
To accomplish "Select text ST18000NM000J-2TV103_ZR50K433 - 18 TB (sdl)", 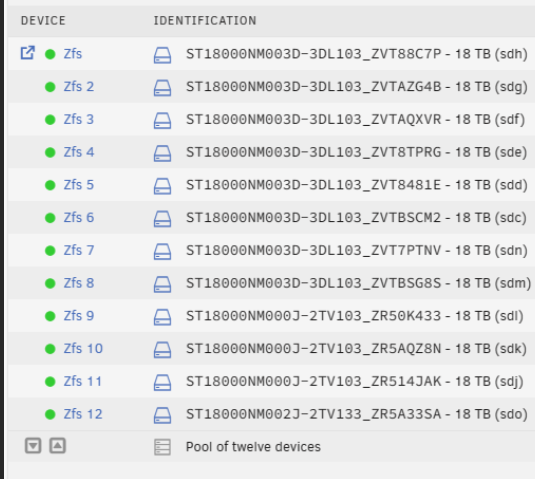I will (x=355, y=316).
